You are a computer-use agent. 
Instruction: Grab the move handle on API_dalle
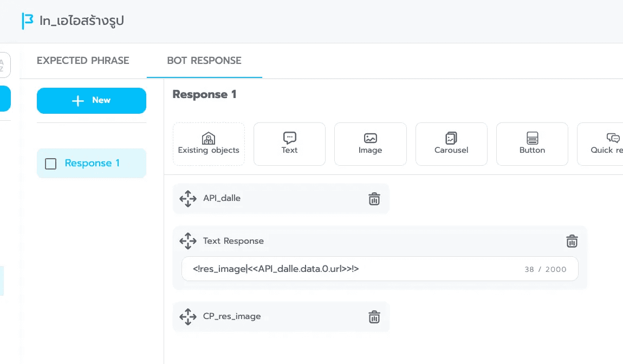(187, 198)
